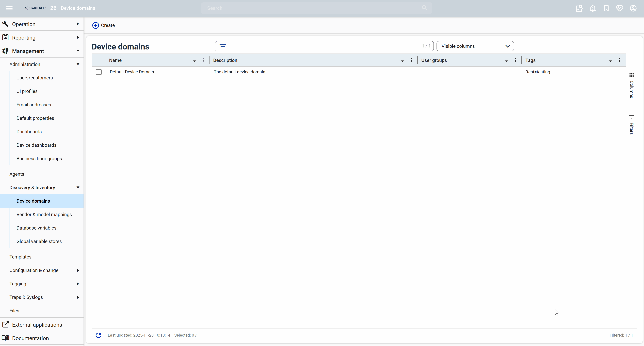Open the Default Device Domain entry
Screen dimensions: 644x346
tap(132, 72)
